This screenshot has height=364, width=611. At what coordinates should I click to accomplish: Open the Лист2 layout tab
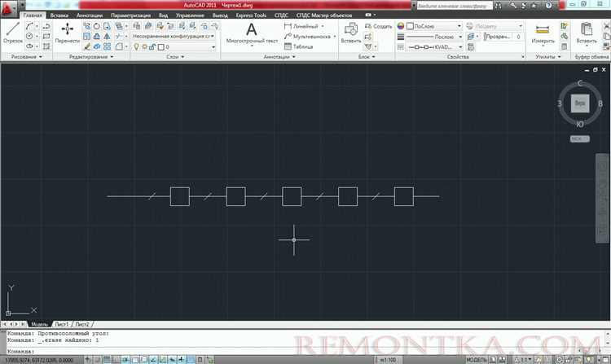click(82, 324)
